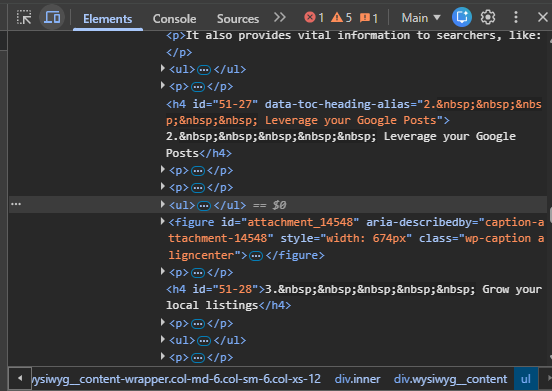The image size is (552, 391).
Task: Click ellipsis of first p after 'Posts</h4>'
Action: [x=198, y=171]
